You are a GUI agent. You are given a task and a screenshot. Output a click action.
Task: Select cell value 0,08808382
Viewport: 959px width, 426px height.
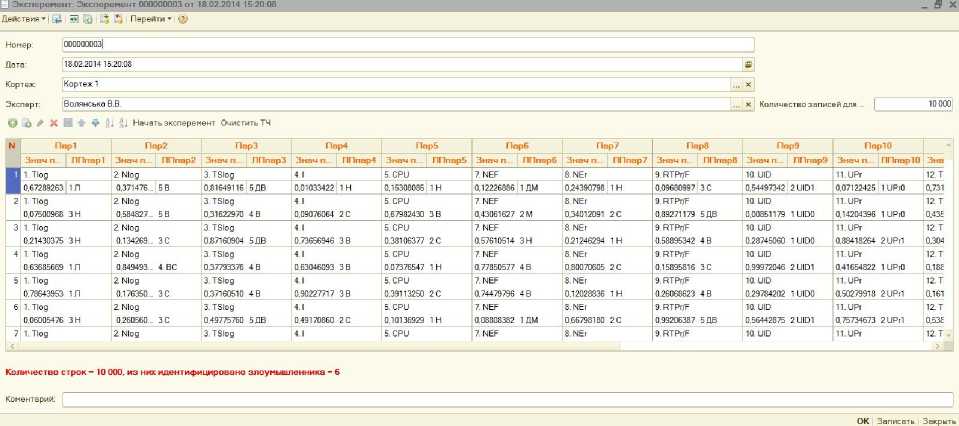pos(495,319)
